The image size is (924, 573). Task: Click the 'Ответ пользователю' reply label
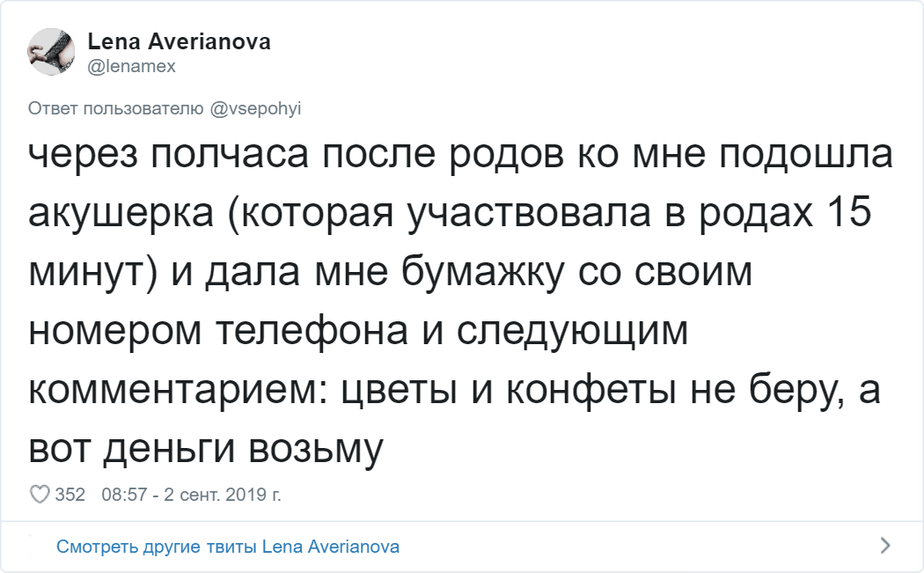coord(118,108)
